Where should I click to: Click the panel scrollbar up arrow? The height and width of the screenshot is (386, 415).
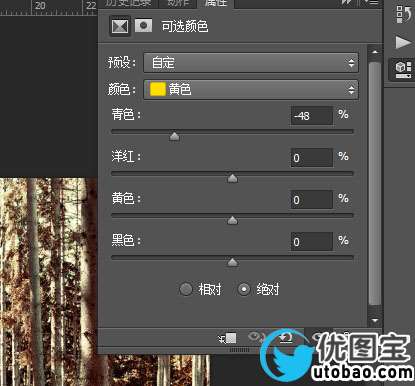(x=375, y=52)
